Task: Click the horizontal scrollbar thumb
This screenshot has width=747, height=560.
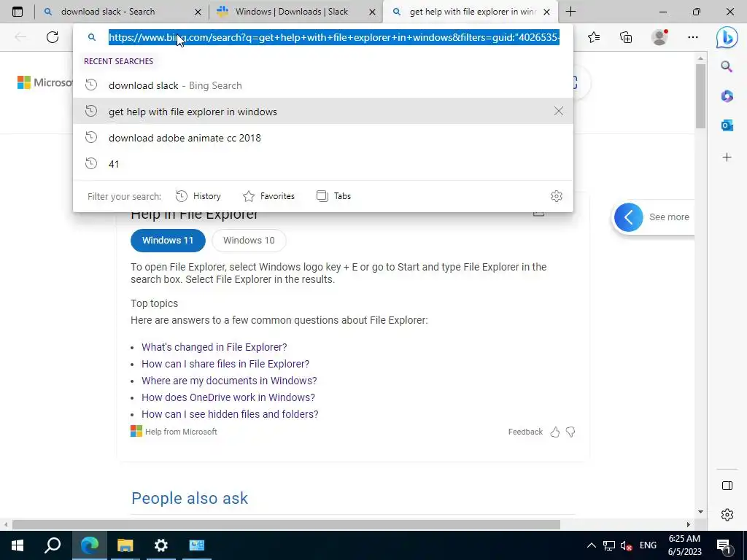Action: (x=286, y=524)
